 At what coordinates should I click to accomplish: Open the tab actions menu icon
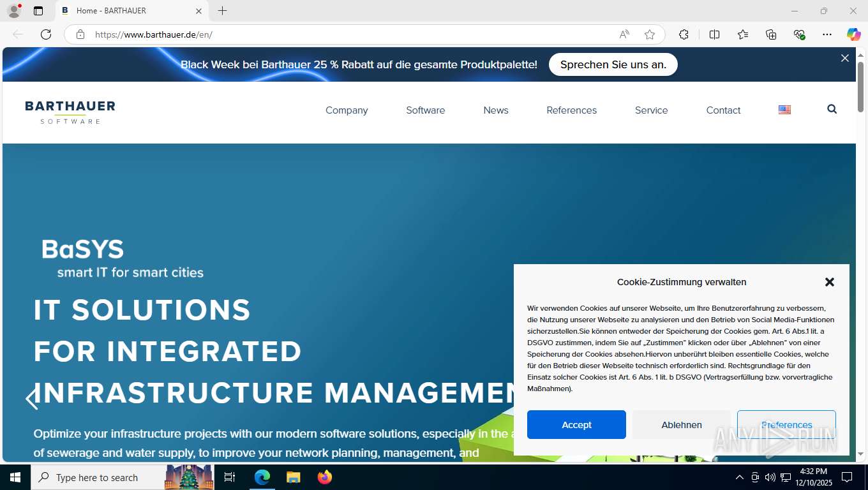coord(38,11)
